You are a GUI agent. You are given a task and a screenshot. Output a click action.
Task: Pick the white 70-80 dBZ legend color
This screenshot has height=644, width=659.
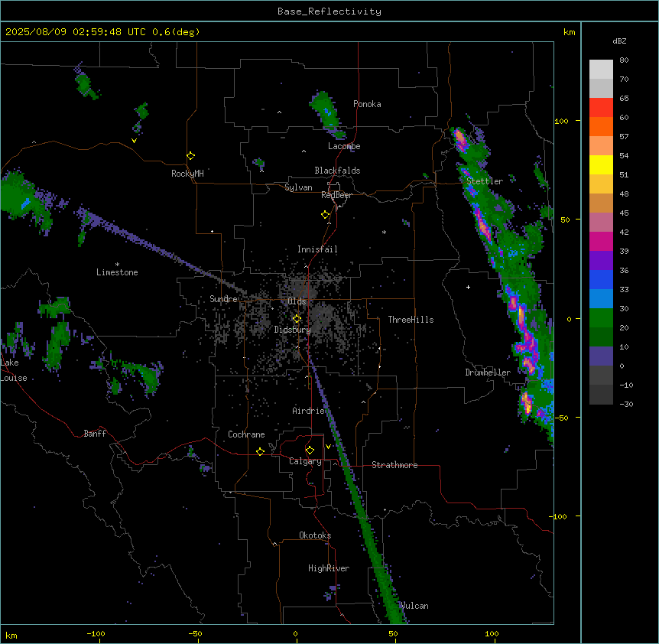pyautogui.click(x=601, y=70)
